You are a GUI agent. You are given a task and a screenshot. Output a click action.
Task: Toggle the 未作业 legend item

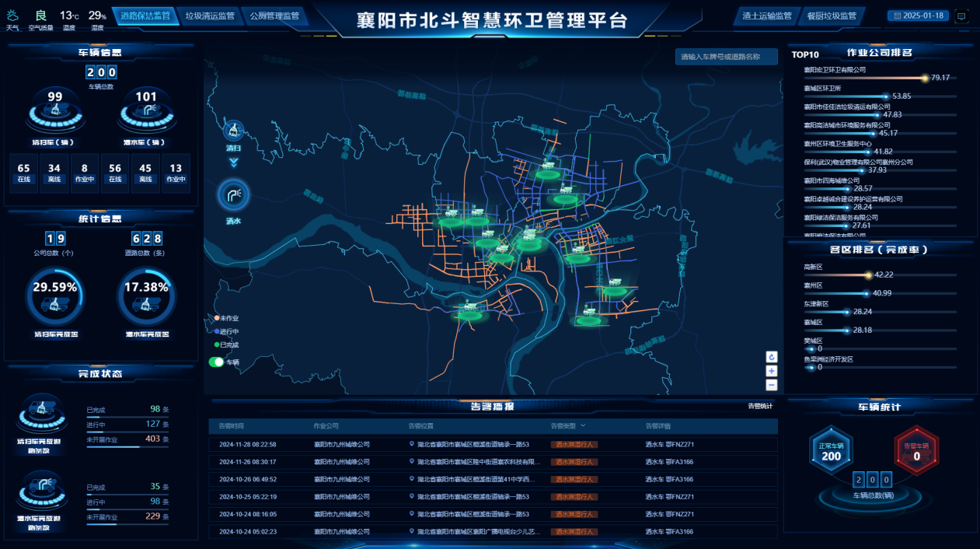coord(228,318)
